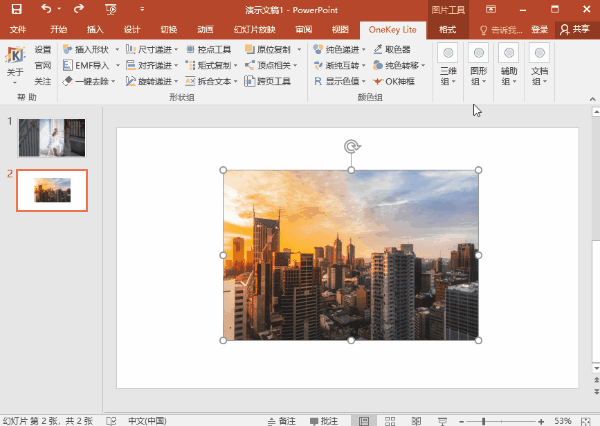Click the 共享 share button
Image resolution: width=600 pixels, height=426 pixels.
[575, 30]
